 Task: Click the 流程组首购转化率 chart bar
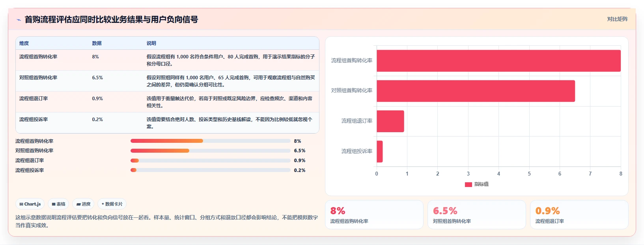[x=498, y=61]
